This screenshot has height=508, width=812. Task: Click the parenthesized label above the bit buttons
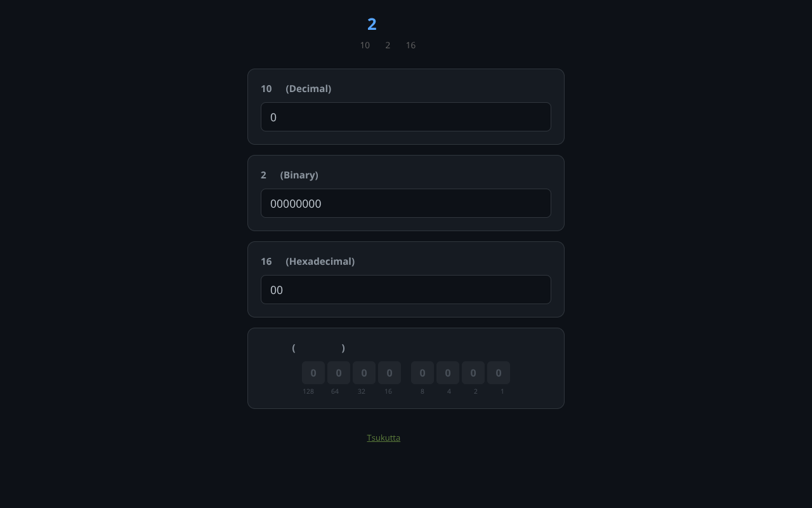point(318,347)
